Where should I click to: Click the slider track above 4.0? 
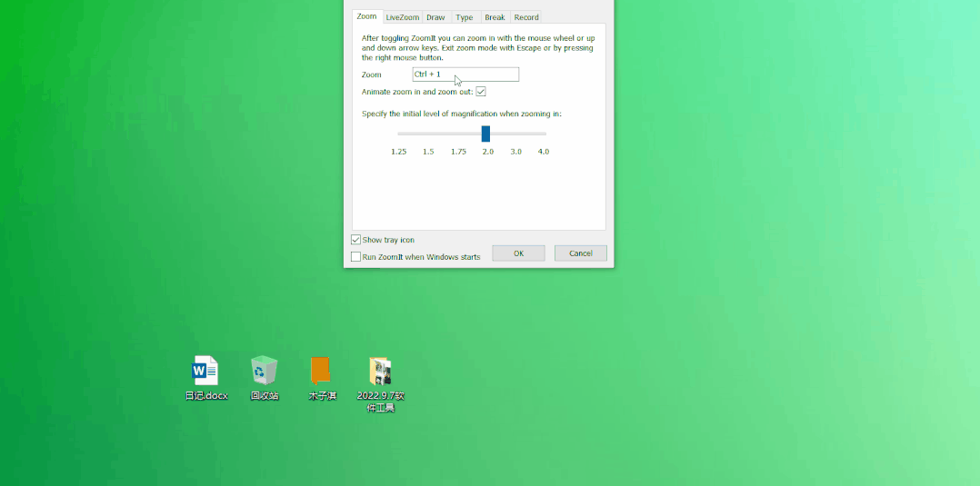544,134
